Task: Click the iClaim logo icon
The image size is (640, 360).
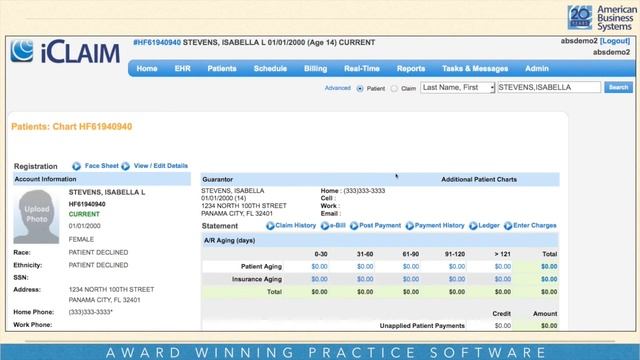Action: [x=22, y=51]
